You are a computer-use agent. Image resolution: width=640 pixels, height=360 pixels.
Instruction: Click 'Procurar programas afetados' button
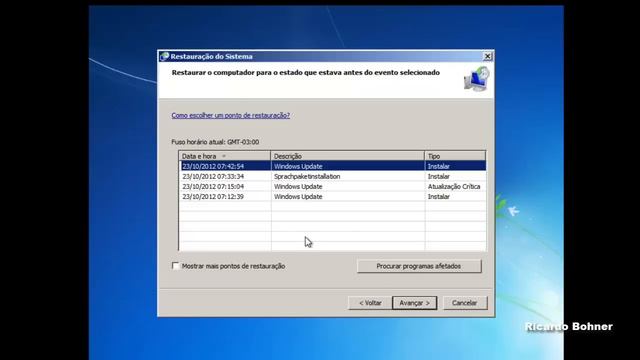[x=419, y=266]
